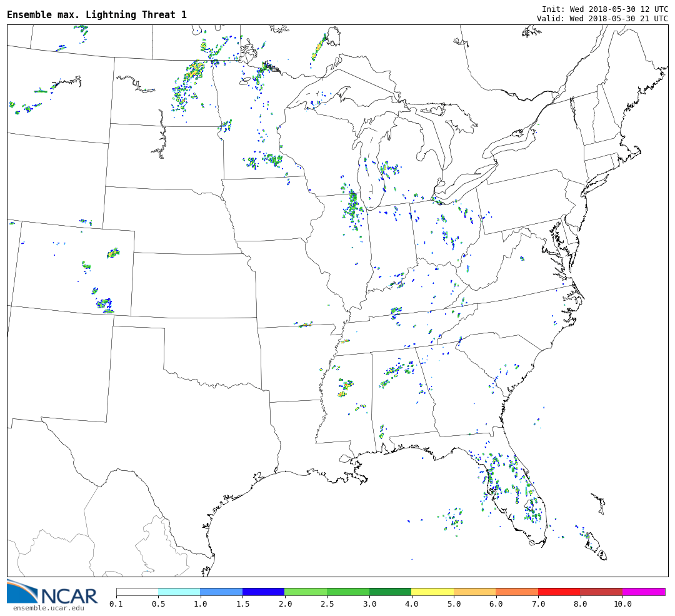Pick the magenta swatch in the colorbar

click(643, 592)
